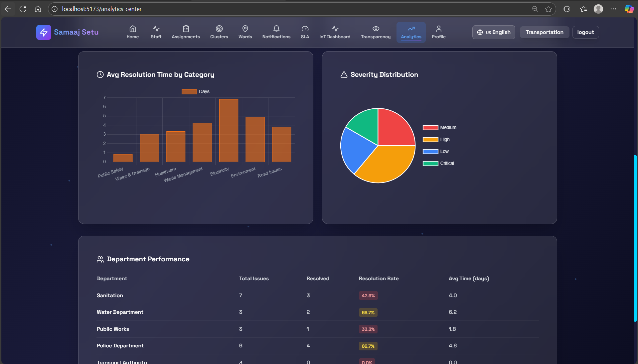638x364 pixels.
Task: Open the Home nav icon
Action: point(132,29)
